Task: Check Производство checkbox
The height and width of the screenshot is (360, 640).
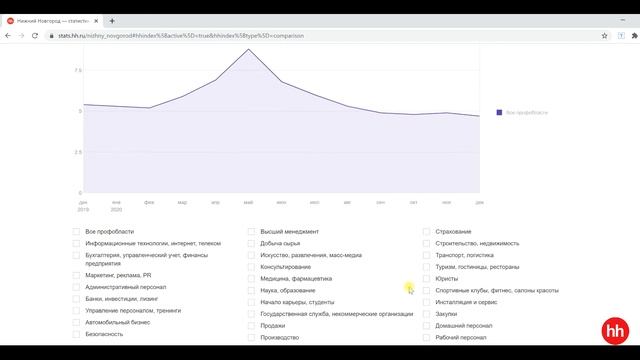Action: 251,338
